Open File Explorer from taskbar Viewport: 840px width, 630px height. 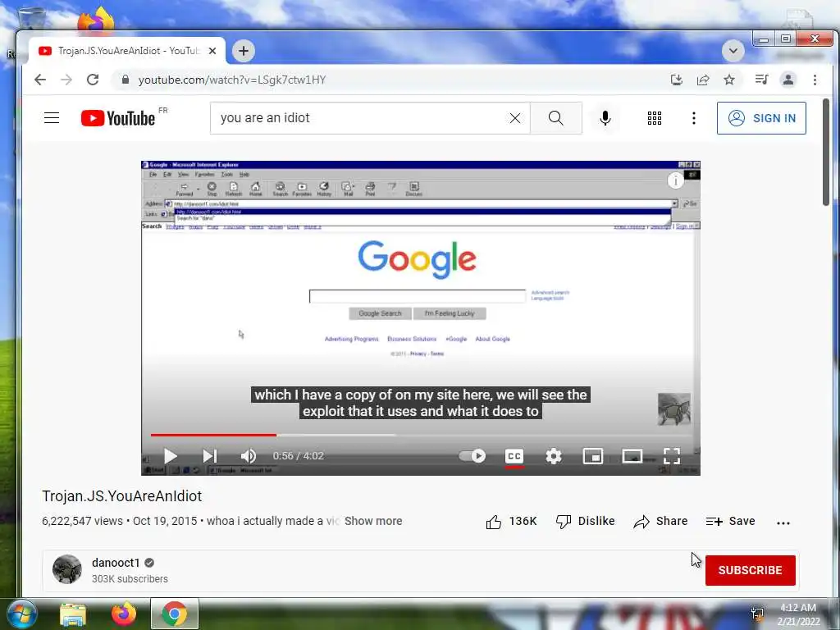[73, 614]
